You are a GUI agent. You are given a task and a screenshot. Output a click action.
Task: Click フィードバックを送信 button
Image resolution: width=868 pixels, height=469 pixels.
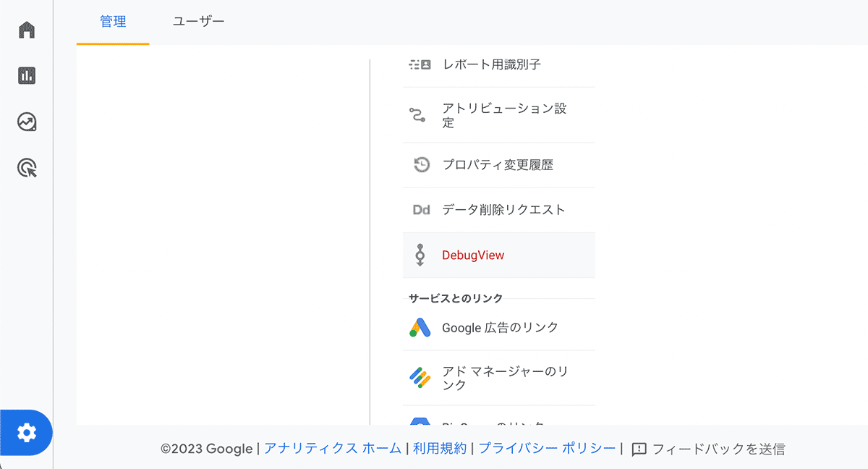(x=708, y=449)
